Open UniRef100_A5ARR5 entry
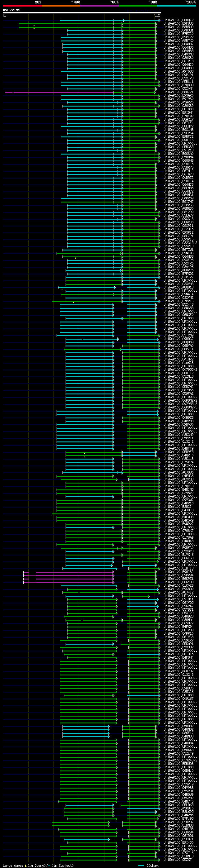This screenshot has height=868, width=199. click(x=178, y=103)
